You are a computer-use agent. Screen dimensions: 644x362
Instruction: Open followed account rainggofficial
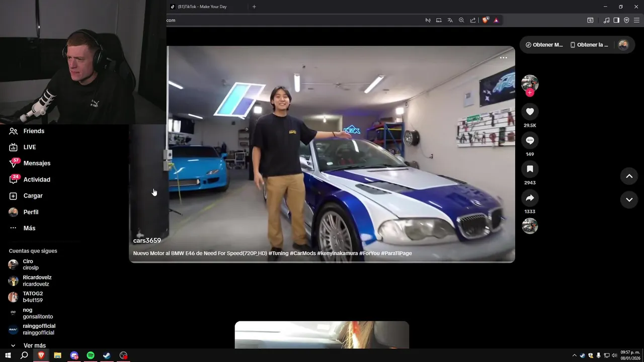[x=32, y=329]
